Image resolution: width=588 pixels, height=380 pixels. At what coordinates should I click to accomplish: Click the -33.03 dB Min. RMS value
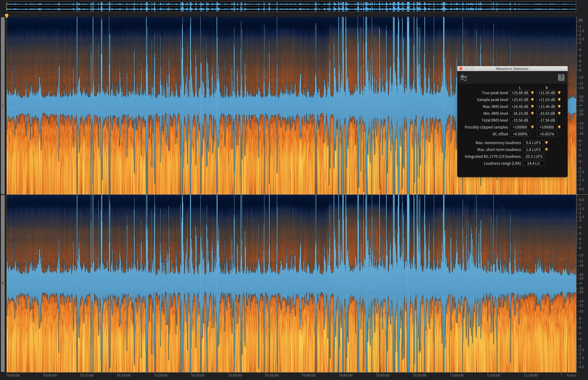(547, 113)
